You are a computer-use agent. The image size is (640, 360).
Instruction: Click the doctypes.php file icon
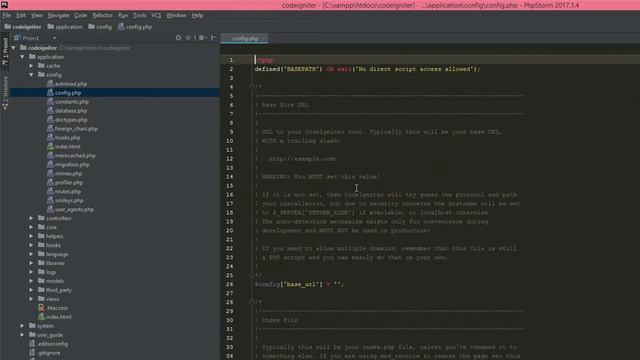pos(50,120)
